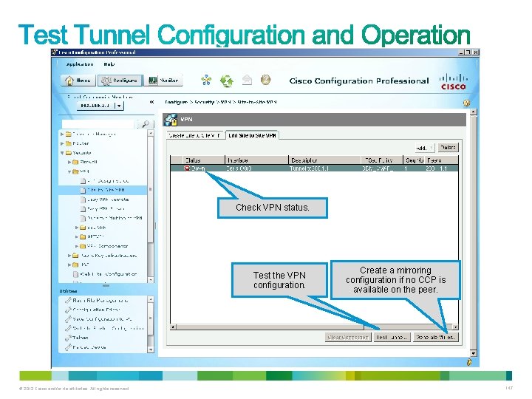Image resolution: width=532 pixels, height=399 pixels.
Task: Click the round help icon in toolbar
Action: [x=266, y=80]
